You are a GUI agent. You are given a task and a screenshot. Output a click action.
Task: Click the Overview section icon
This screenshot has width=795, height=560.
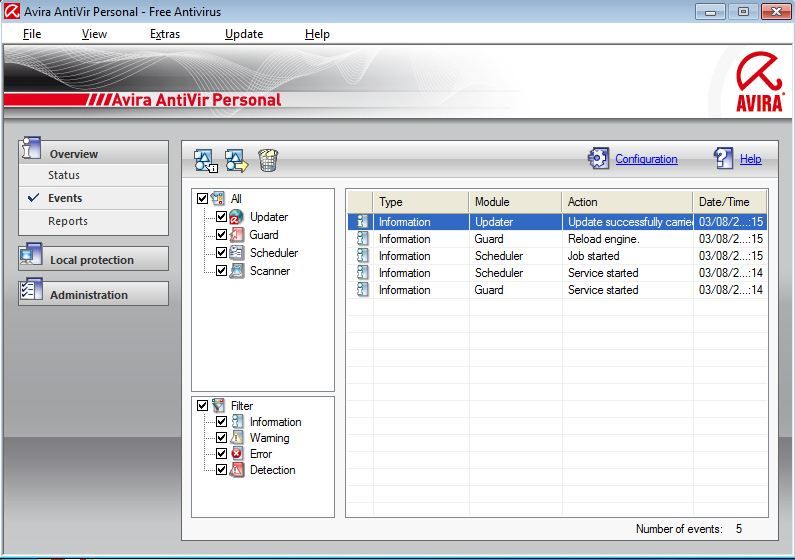coord(31,148)
